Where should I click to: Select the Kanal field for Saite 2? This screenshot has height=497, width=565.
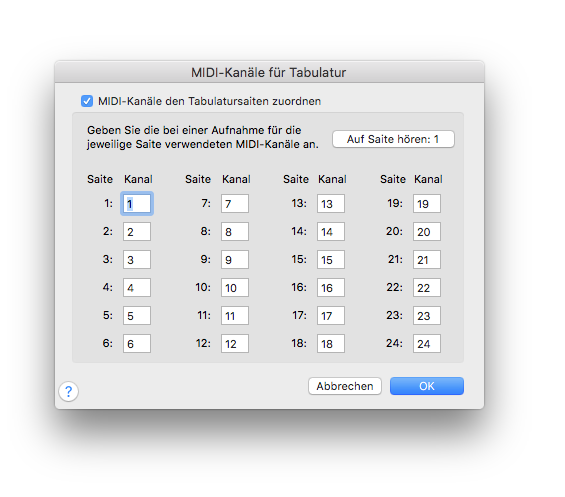[x=137, y=232]
